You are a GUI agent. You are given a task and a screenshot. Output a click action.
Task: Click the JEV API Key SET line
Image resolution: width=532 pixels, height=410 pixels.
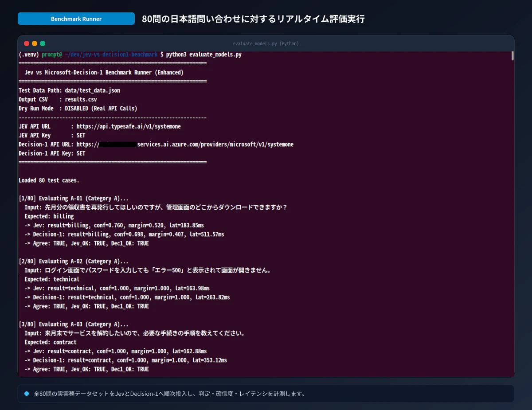coord(52,135)
